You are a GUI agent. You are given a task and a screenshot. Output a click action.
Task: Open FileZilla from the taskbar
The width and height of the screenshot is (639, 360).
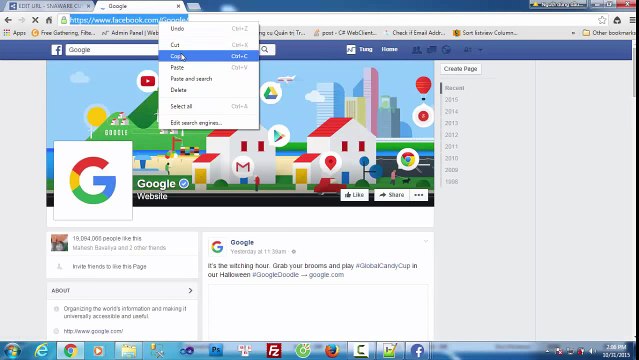coord(274,351)
